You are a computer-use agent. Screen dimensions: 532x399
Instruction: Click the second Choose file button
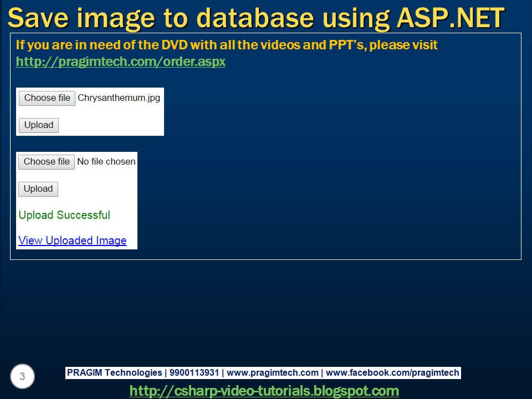(x=47, y=162)
